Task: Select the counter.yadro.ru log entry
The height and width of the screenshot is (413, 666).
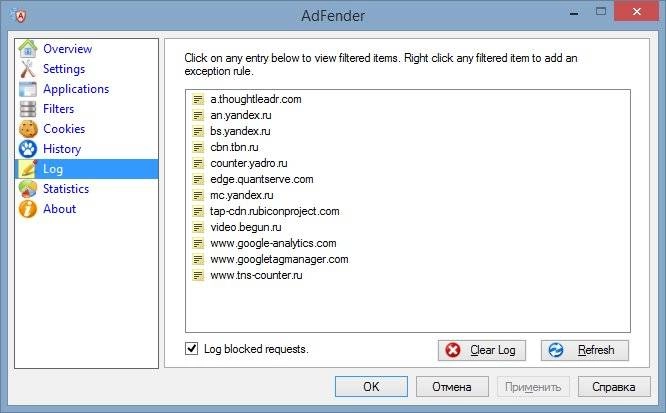Action: tap(249, 163)
